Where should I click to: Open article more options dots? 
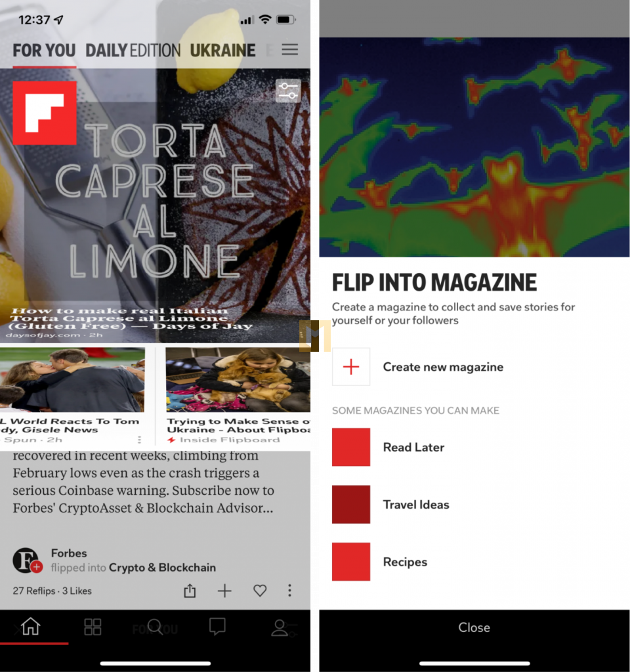point(289,591)
